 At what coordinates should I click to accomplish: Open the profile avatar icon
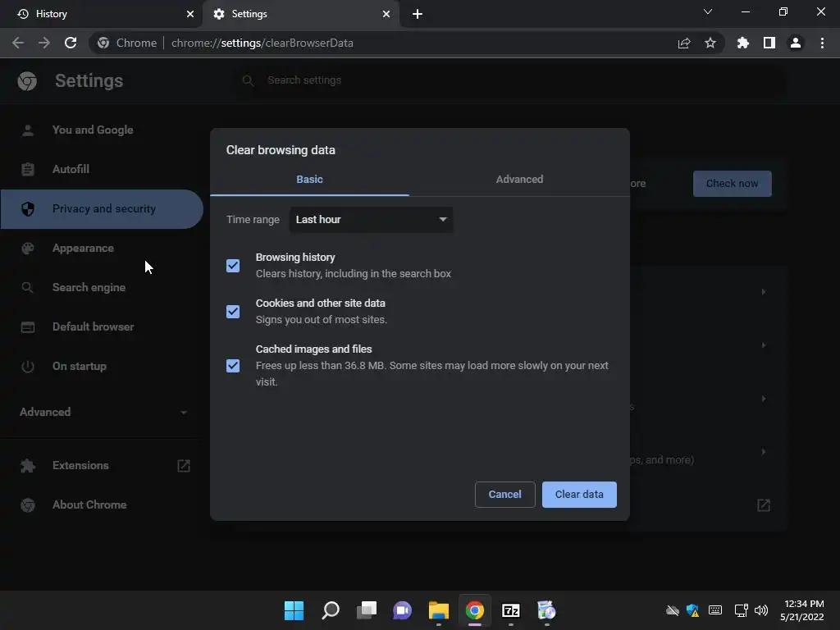click(x=796, y=43)
